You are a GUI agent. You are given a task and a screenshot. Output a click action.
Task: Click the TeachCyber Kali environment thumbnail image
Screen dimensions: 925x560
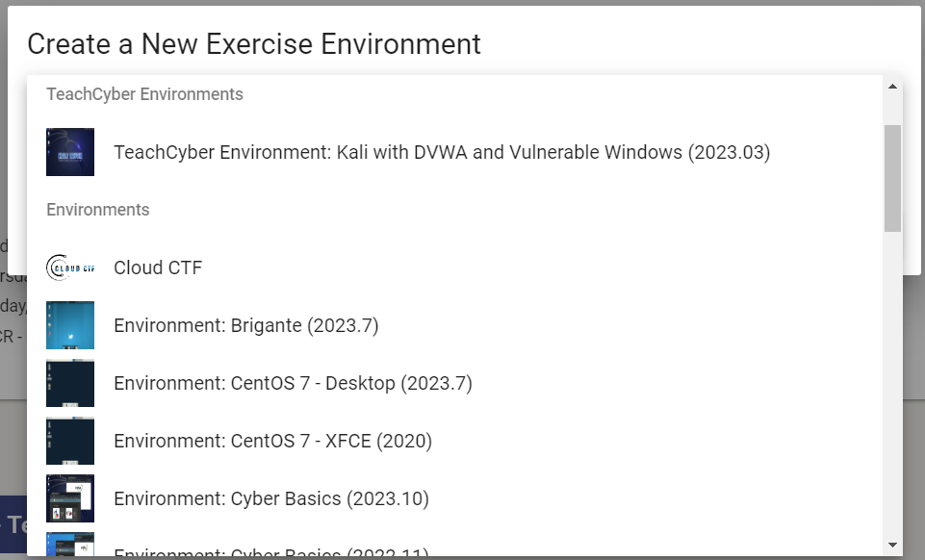pos(70,151)
